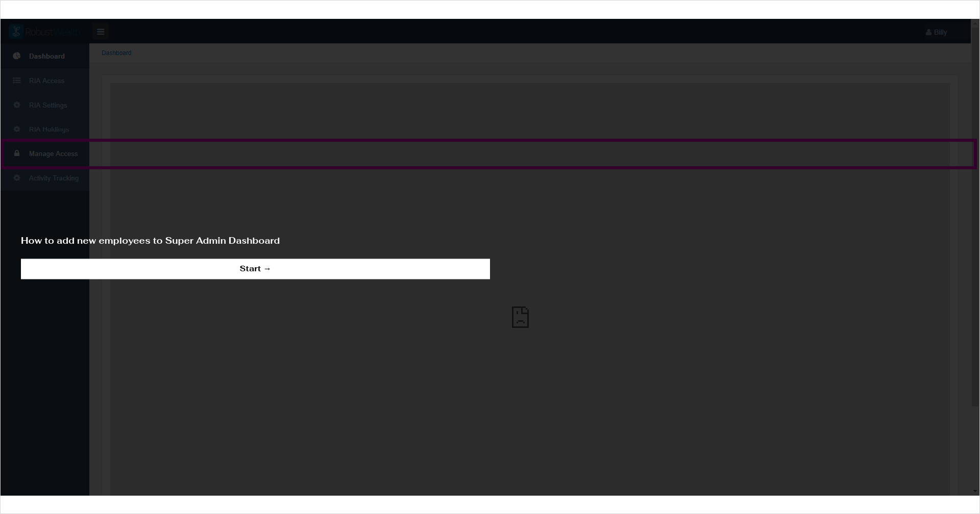Viewport: 980px width, 514px height.
Task: Open RIA Access in sidebar
Action: pos(45,81)
